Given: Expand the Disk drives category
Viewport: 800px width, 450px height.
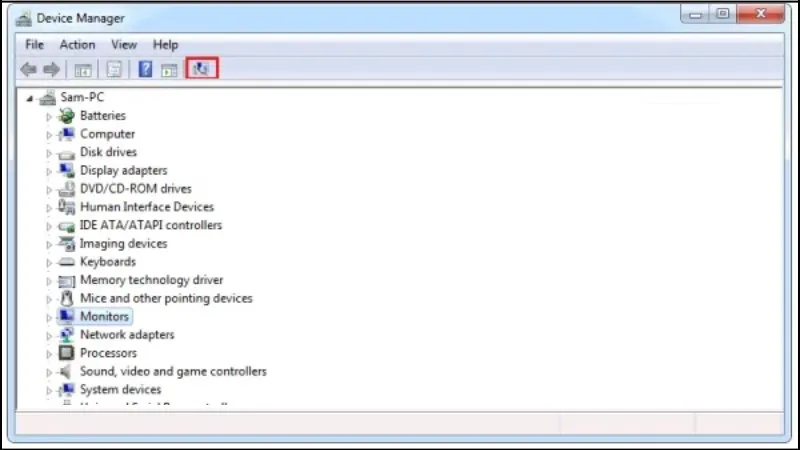Looking at the screenshot, I should pos(48,153).
